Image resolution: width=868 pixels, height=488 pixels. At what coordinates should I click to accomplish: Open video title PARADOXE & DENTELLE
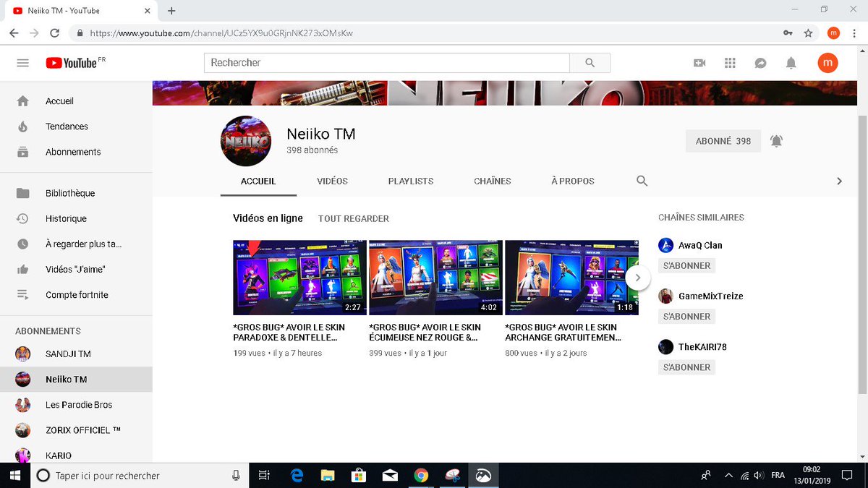289,333
